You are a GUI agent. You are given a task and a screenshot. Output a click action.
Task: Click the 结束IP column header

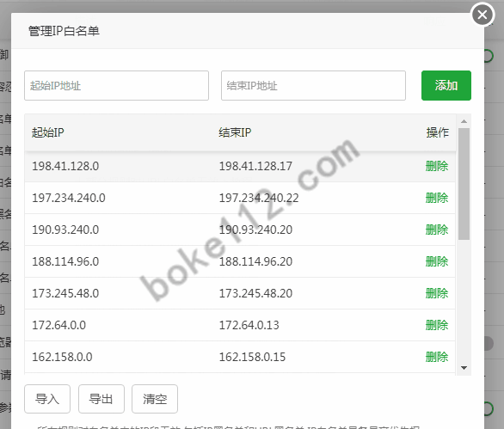pos(235,132)
